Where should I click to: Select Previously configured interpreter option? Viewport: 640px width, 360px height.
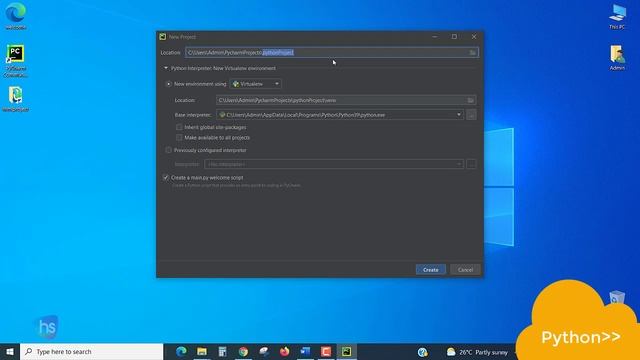169,150
